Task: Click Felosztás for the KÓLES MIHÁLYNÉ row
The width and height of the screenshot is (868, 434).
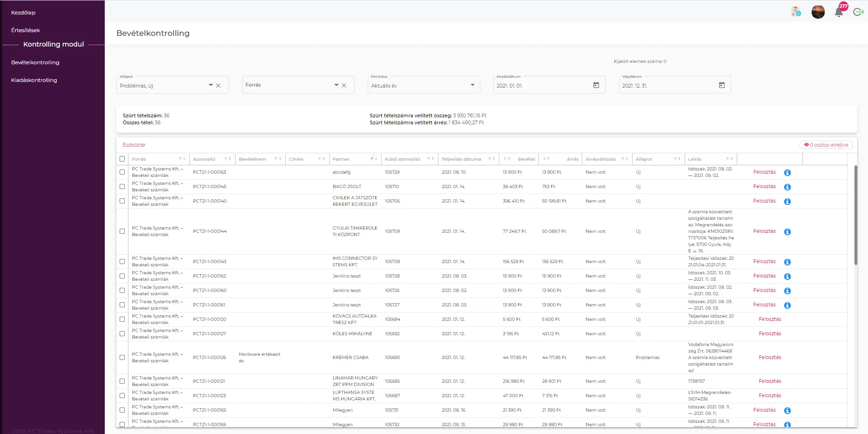Action: click(770, 333)
